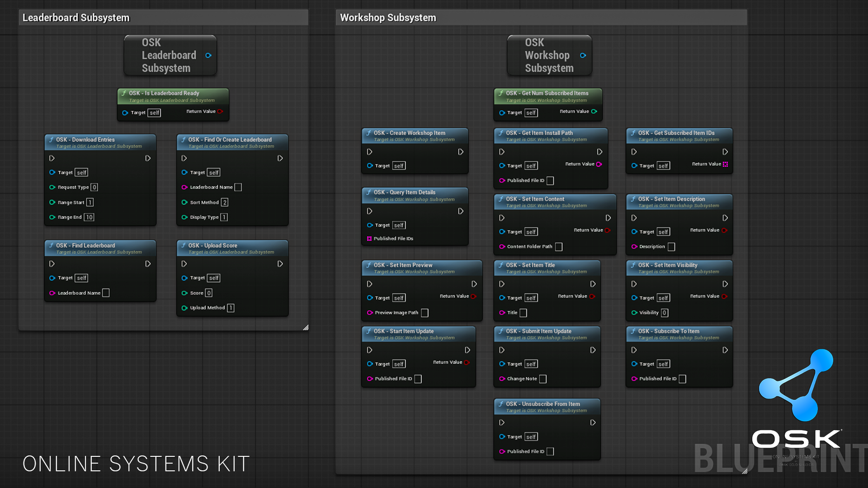Click the Return Value pin on Is Leaderboard Ready
868x488 pixels.
221,112
